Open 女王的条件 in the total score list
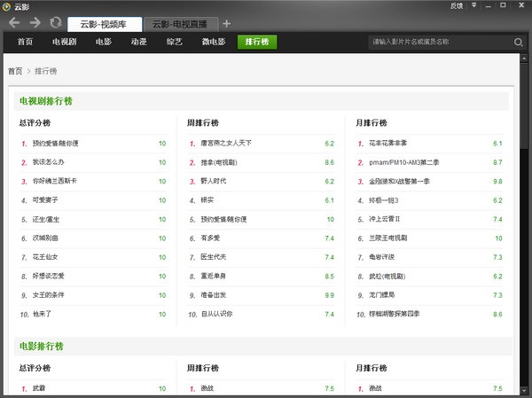Screen dimensions: 532x398 click(x=48, y=295)
